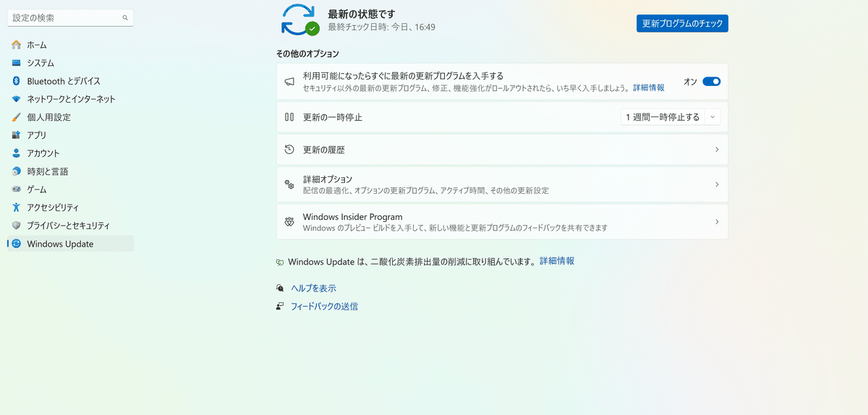Click the 更新プログラムのチェック button
The height and width of the screenshot is (415, 868).
click(682, 24)
